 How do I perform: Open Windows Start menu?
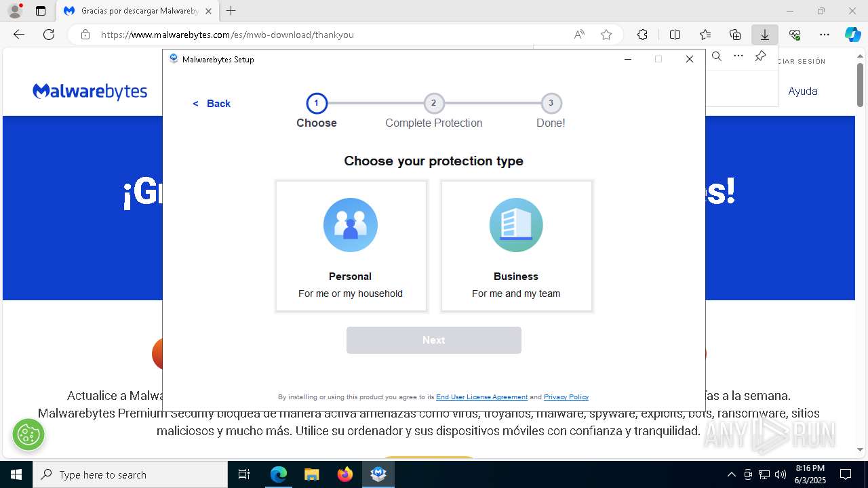16,474
